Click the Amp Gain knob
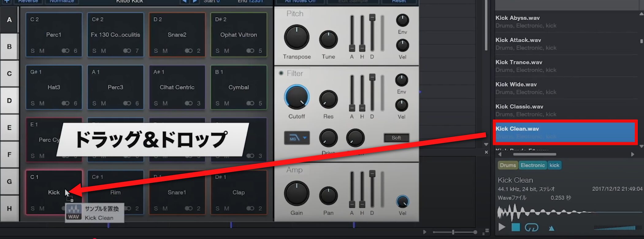 pos(297,194)
